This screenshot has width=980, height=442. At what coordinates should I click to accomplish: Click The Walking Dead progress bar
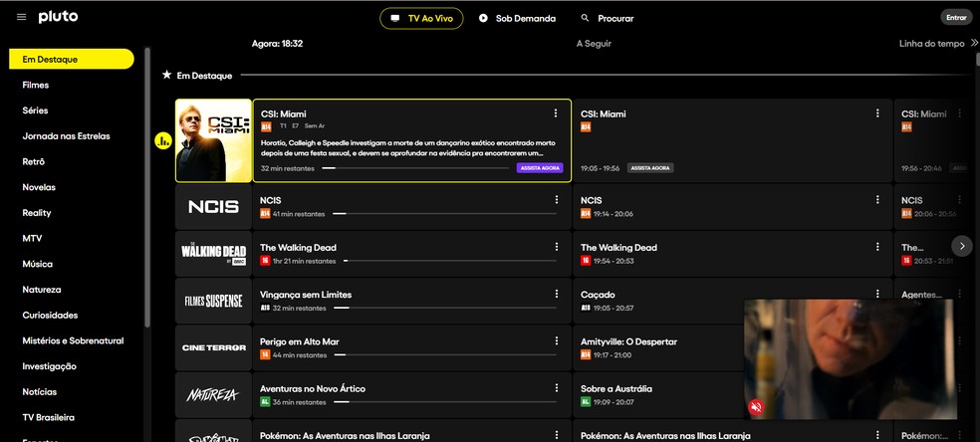tap(449, 261)
